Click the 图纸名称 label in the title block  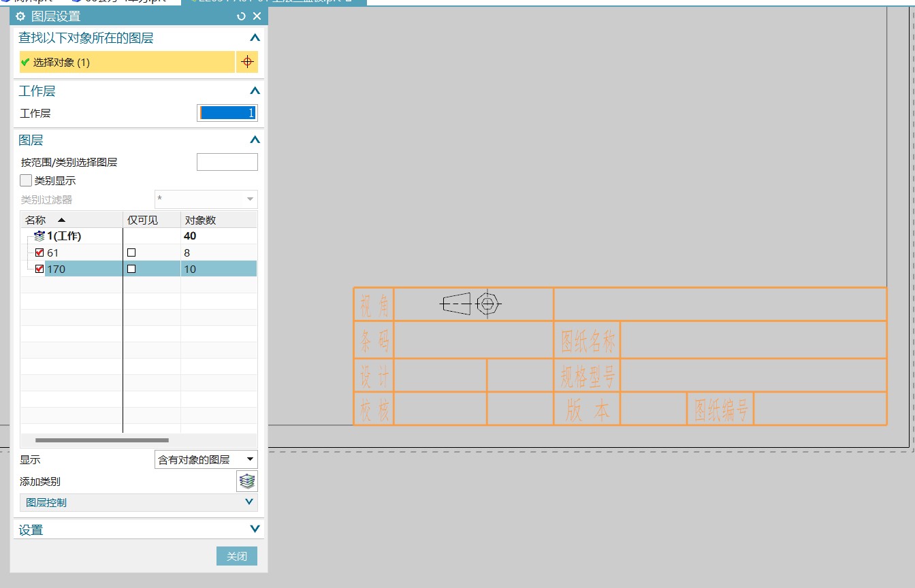588,342
